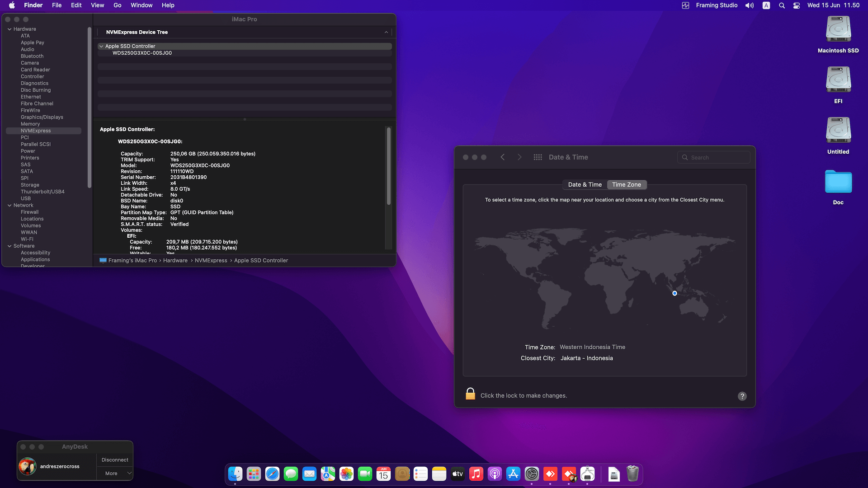
Task: Open the View menu
Action: tap(97, 5)
